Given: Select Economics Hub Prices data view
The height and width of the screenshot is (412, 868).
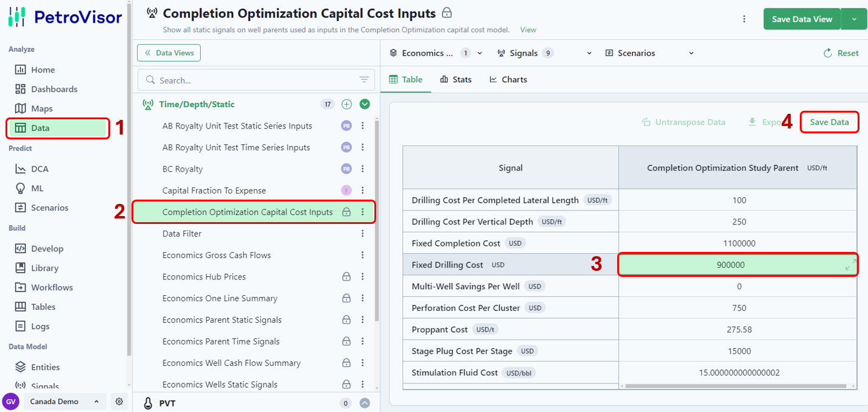Looking at the screenshot, I should pos(204,277).
